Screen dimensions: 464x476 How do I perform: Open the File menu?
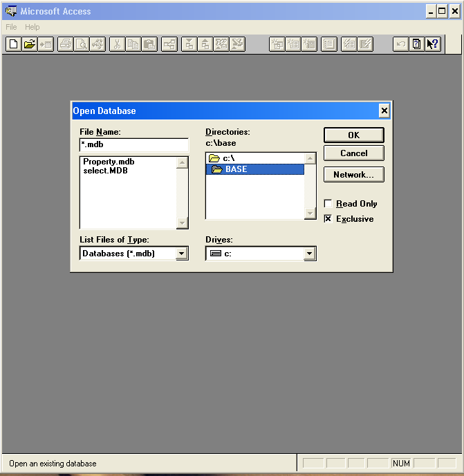(11, 27)
